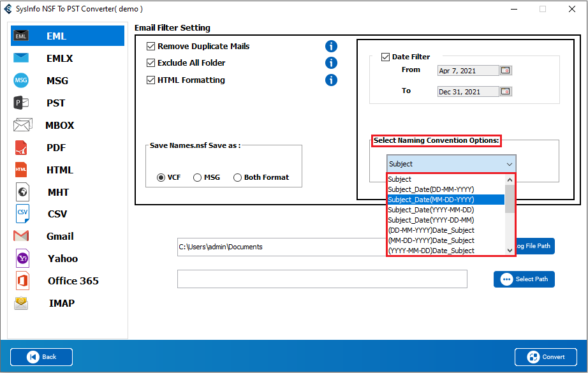Screen dimensions: 588x373
Task: Select Subject_Date(YYYY-MM-DD) option
Action: [446, 210]
